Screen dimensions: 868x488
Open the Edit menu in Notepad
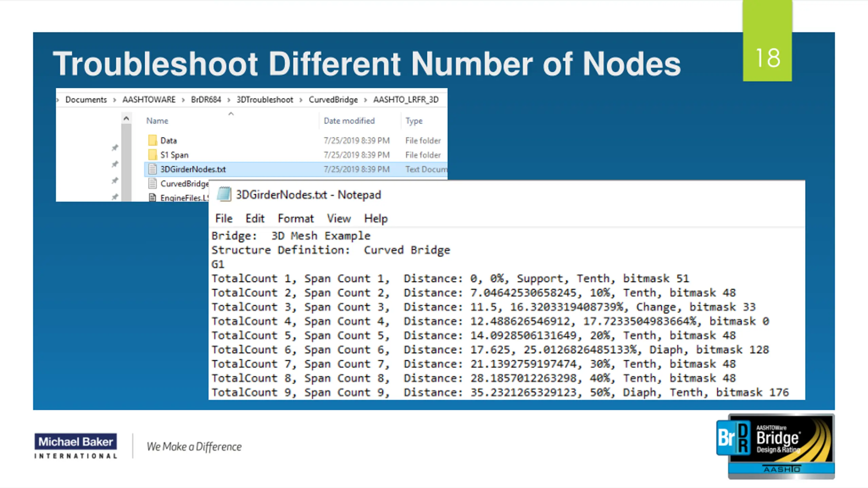click(255, 219)
